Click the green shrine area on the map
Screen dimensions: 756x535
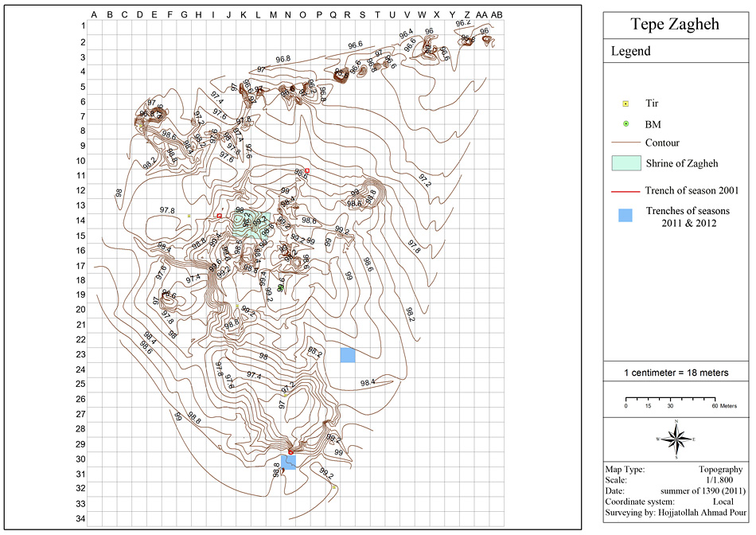tap(251, 225)
